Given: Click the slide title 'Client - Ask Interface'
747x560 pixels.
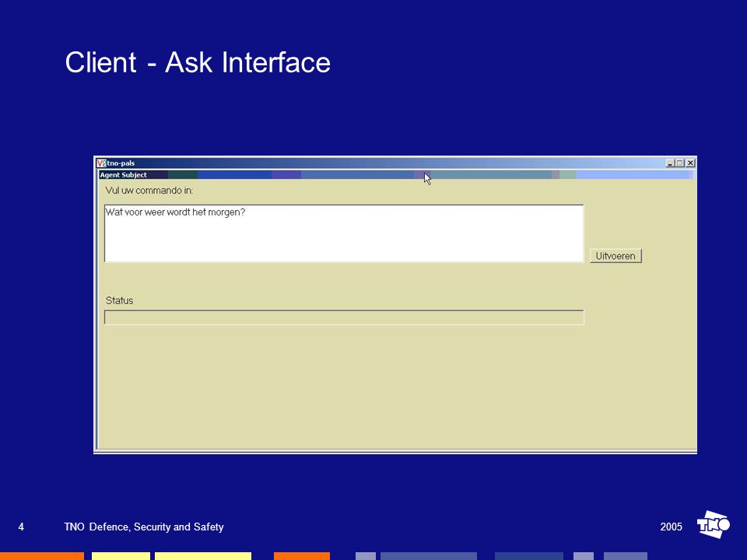Looking at the screenshot, I should (x=198, y=62).
